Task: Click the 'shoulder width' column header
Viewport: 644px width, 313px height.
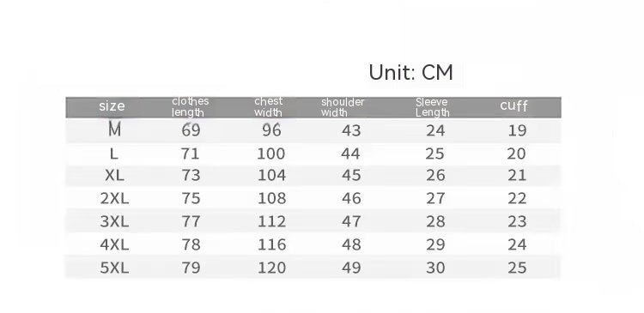Action: point(343,107)
